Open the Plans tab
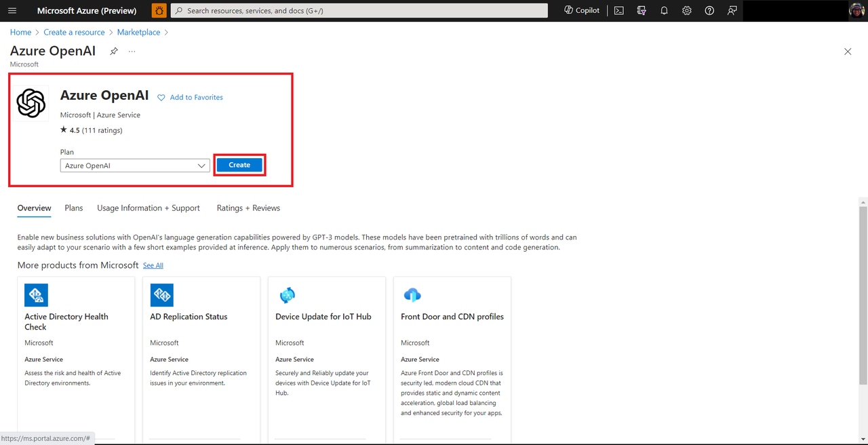The image size is (868, 445). 74,208
